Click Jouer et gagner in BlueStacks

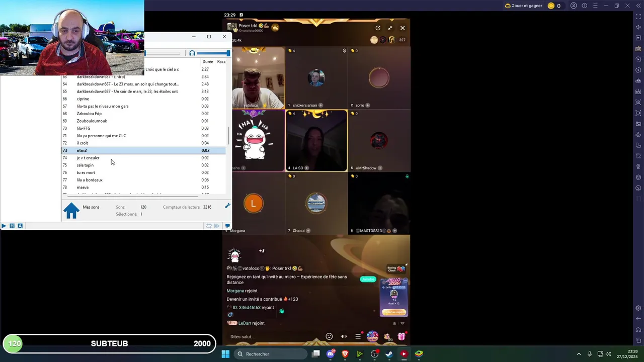pyautogui.click(x=523, y=6)
